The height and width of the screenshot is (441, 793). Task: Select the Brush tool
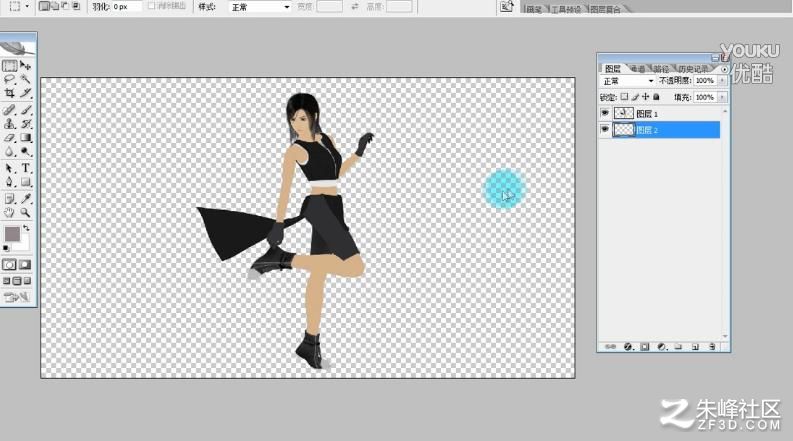pyautogui.click(x=25, y=110)
